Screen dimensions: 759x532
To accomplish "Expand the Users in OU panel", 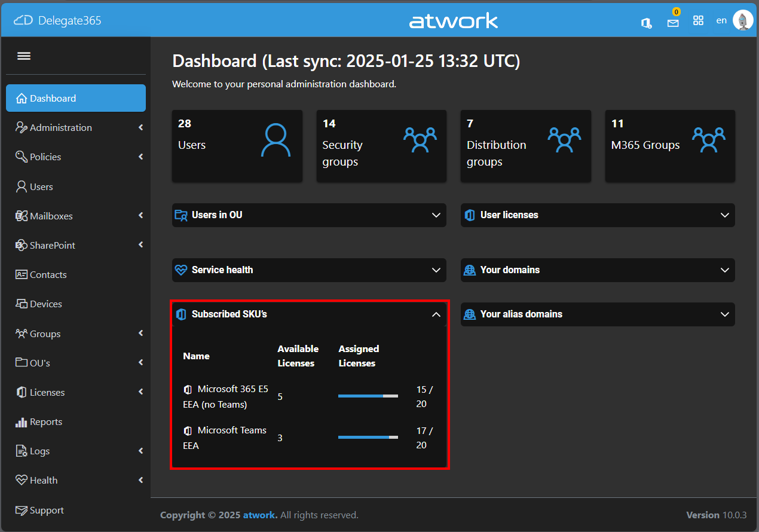I will [436, 215].
